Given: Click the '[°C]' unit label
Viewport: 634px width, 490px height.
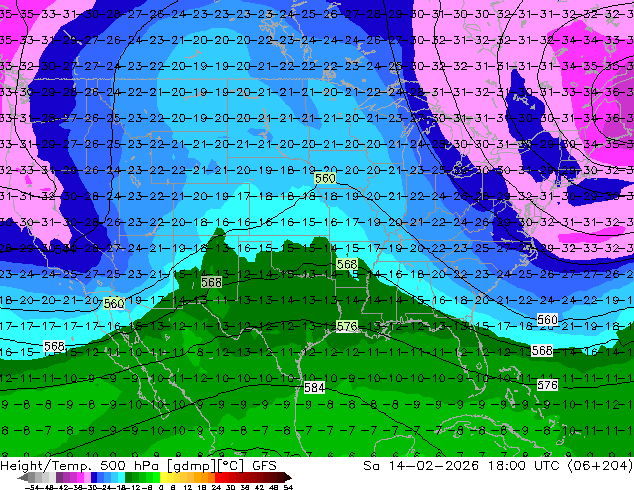Looking at the screenshot, I should click(230, 466).
